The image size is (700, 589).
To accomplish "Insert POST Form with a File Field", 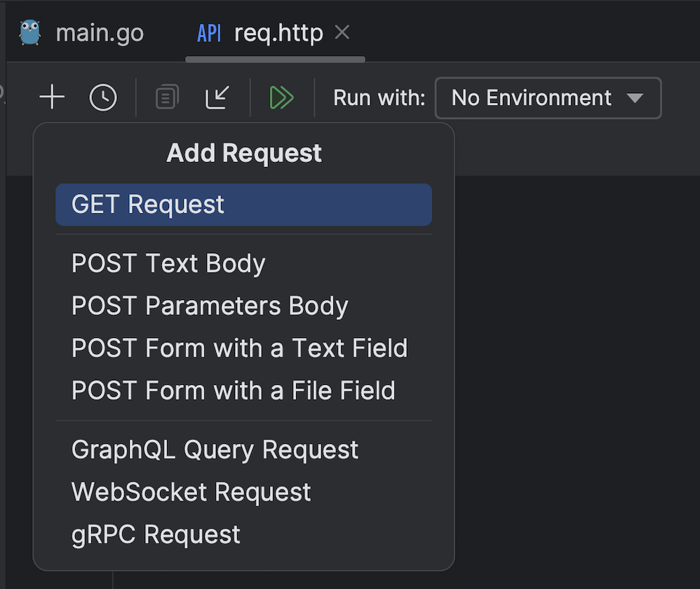I will (233, 390).
